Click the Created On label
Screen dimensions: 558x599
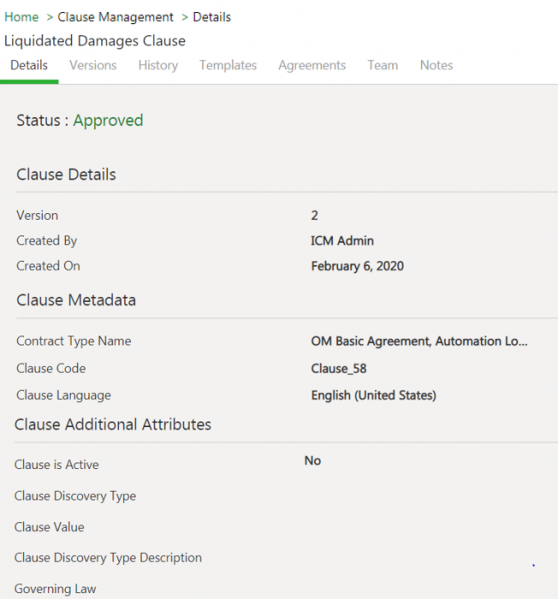pos(49,266)
